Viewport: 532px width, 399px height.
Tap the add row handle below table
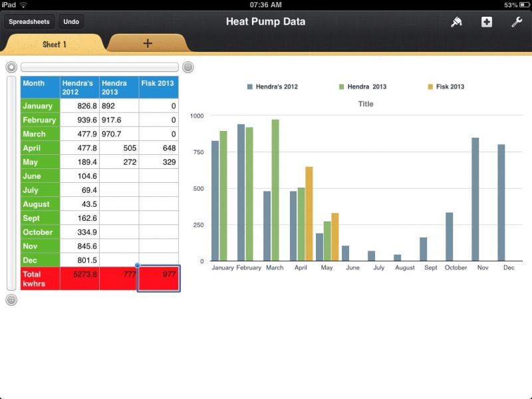11,300
